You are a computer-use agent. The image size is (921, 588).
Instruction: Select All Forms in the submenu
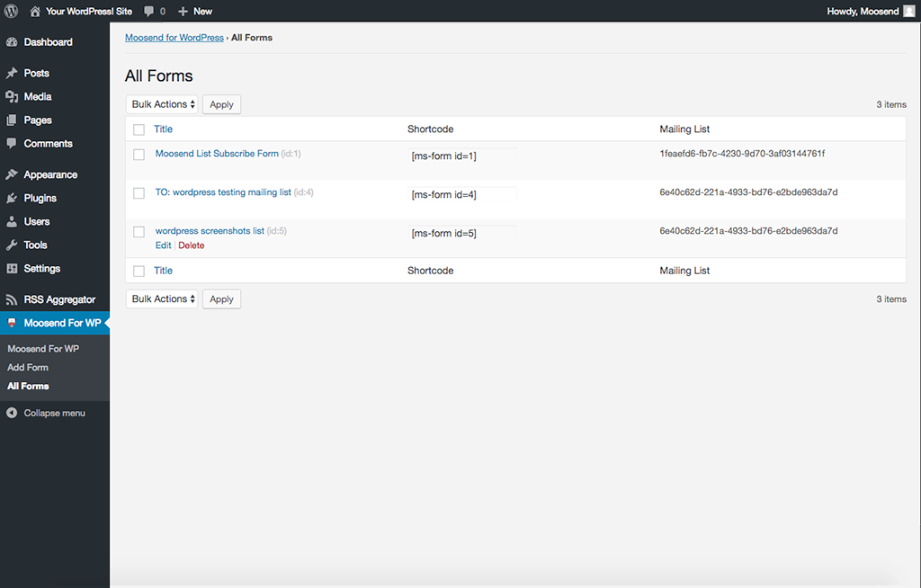point(28,386)
